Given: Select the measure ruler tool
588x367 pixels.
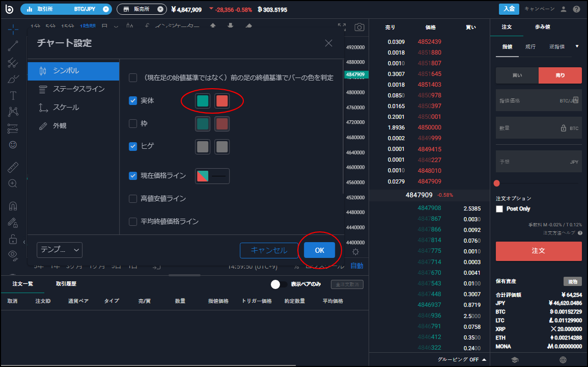Looking at the screenshot, I should pos(13,167).
